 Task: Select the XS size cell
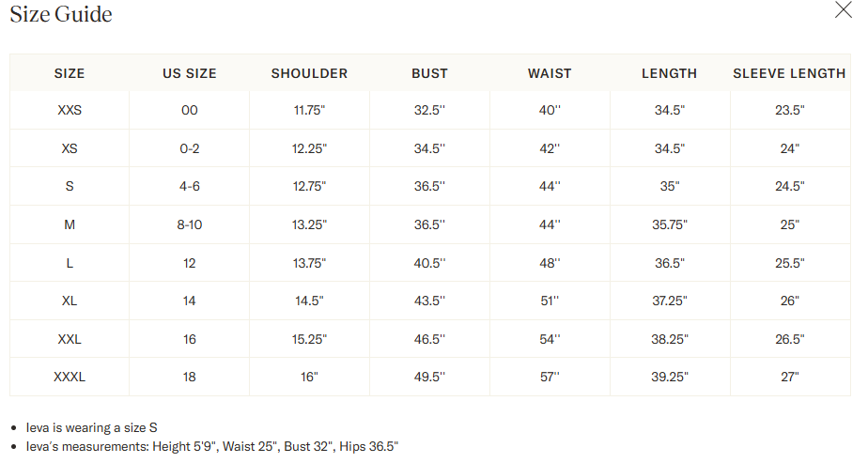coord(70,148)
